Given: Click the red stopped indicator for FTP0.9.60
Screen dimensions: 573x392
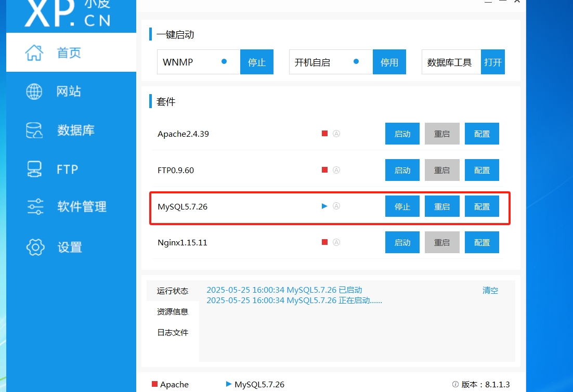Looking at the screenshot, I should coord(324,169).
